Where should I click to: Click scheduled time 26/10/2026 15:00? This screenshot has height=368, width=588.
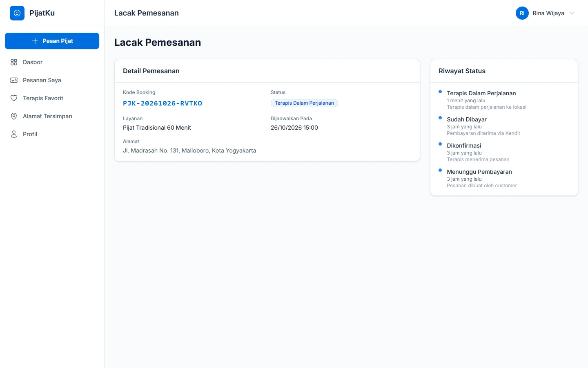pyautogui.click(x=294, y=128)
